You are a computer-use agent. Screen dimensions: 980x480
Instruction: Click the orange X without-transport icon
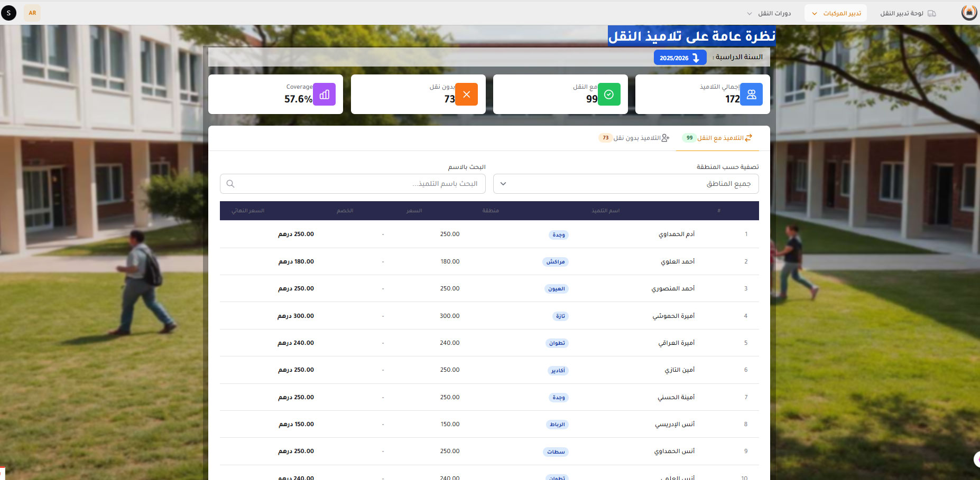466,95
